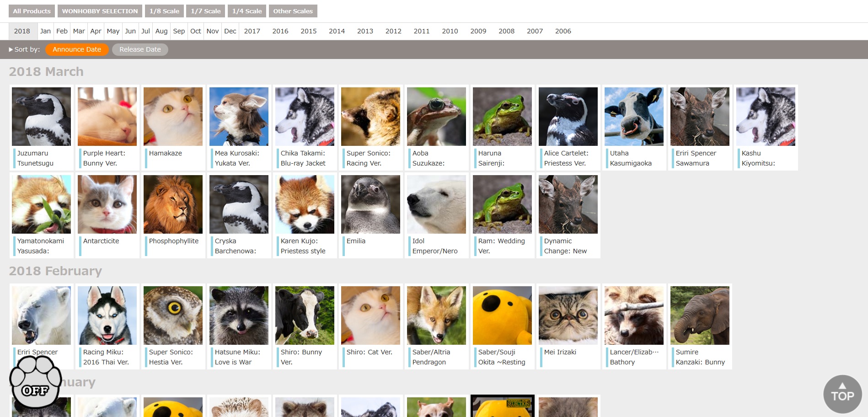Image resolution: width=868 pixels, height=417 pixels.
Task: Filter by 1/4 Scale
Action: (x=247, y=11)
